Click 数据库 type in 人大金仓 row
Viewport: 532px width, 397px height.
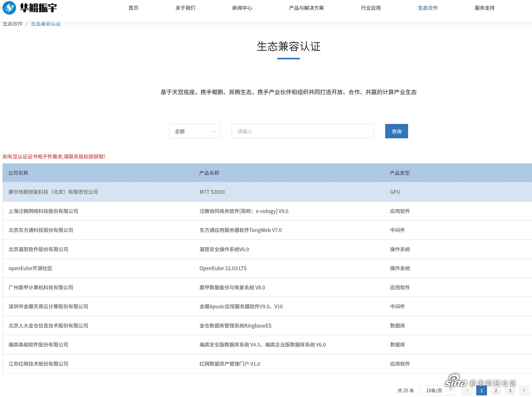click(397, 326)
